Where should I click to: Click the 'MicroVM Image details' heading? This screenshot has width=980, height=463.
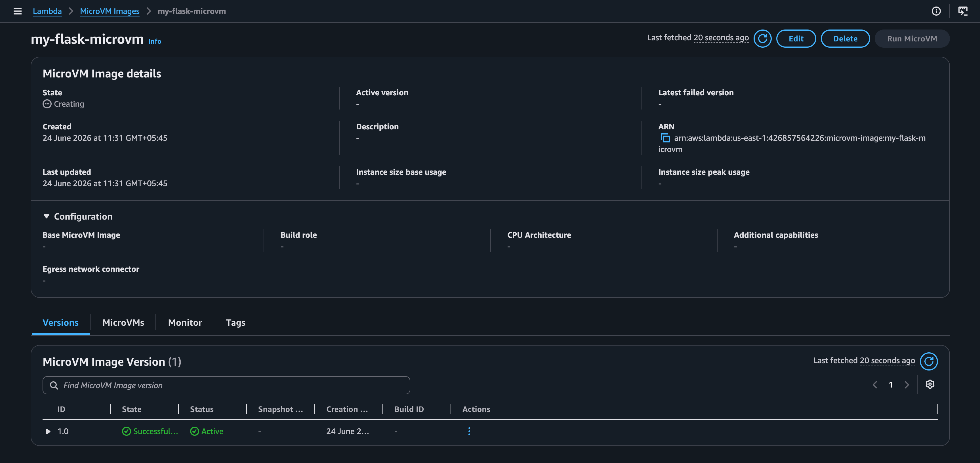click(102, 73)
